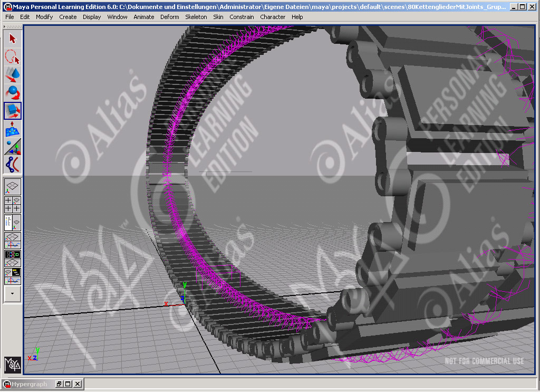Click the Maya logo at toolbox bottom
540x392 pixels.
coord(13,365)
